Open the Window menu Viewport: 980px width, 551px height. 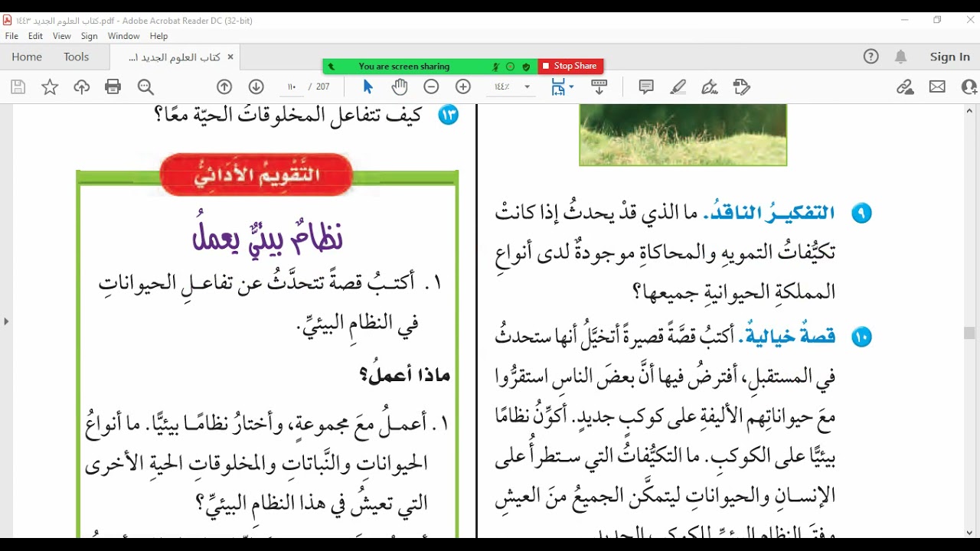point(123,36)
